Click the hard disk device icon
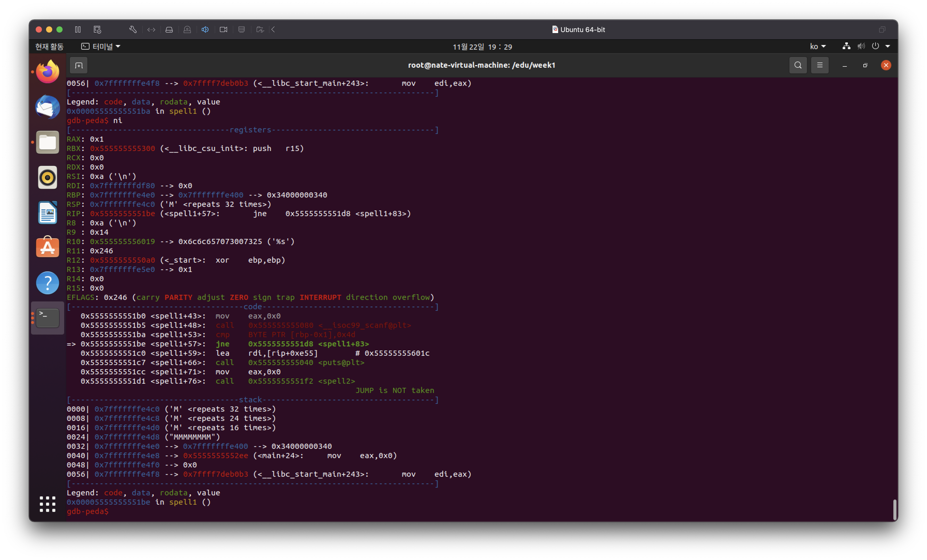 point(169,29)
